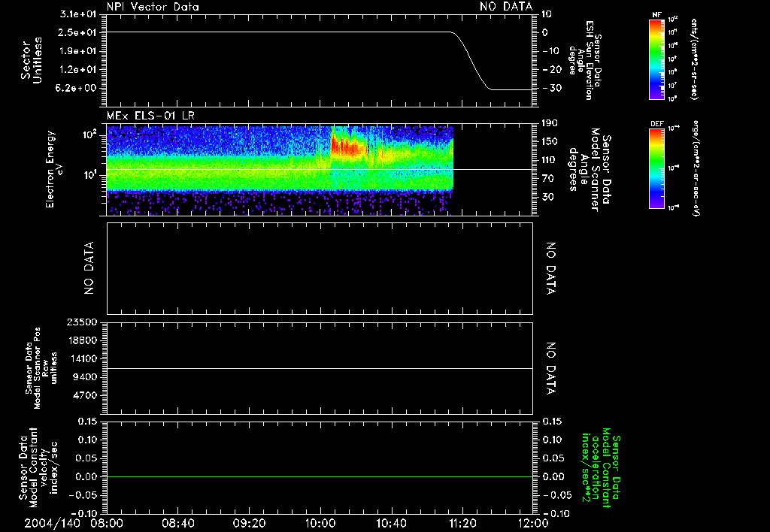Click the '9400' scanner position tick

[x=85, y=377]
